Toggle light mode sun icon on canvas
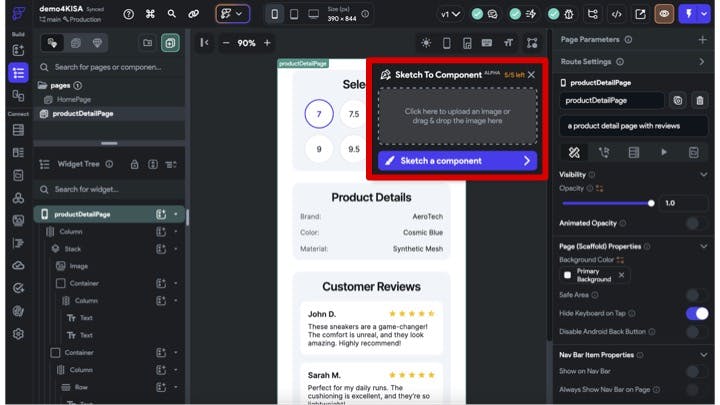The width and height of the screenshot is (720, 405). 426,43
